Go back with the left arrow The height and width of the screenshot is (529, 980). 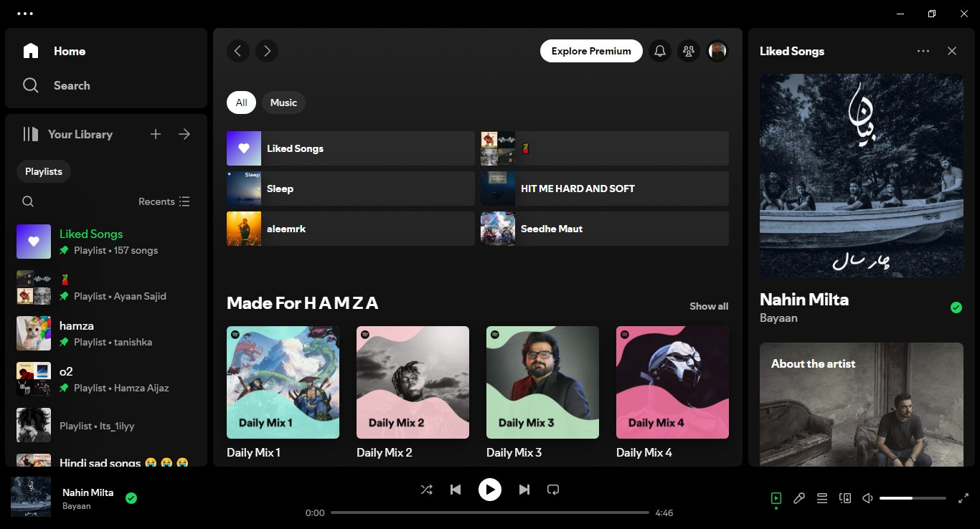click(x=238, y=51)
